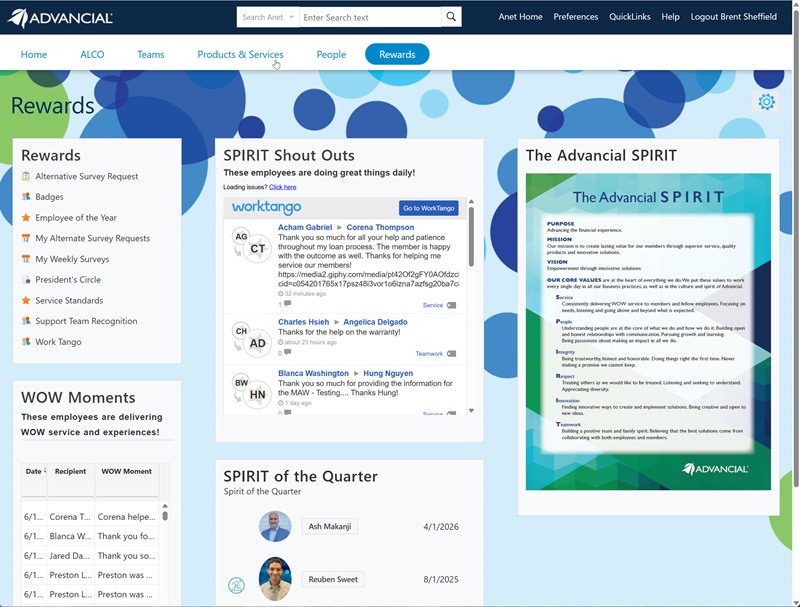Click the Date column sort header
Screen dimensions: 800x607
click(34, 471)
